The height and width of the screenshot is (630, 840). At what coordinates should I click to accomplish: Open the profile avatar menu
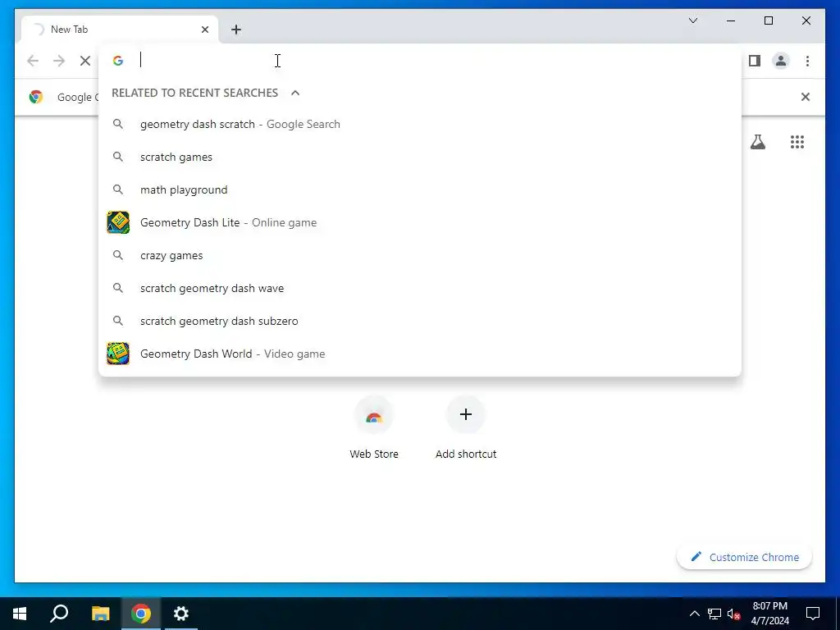click(781, 61)
